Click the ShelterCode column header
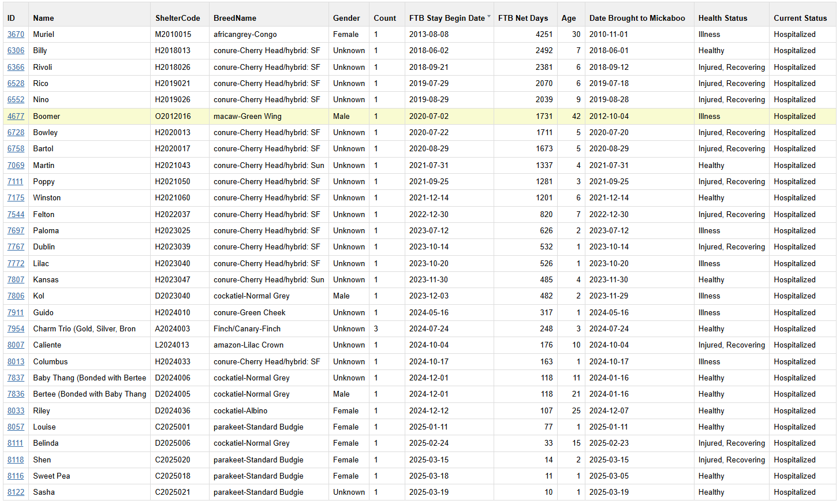The image size is (840, 504). [177, 18]
